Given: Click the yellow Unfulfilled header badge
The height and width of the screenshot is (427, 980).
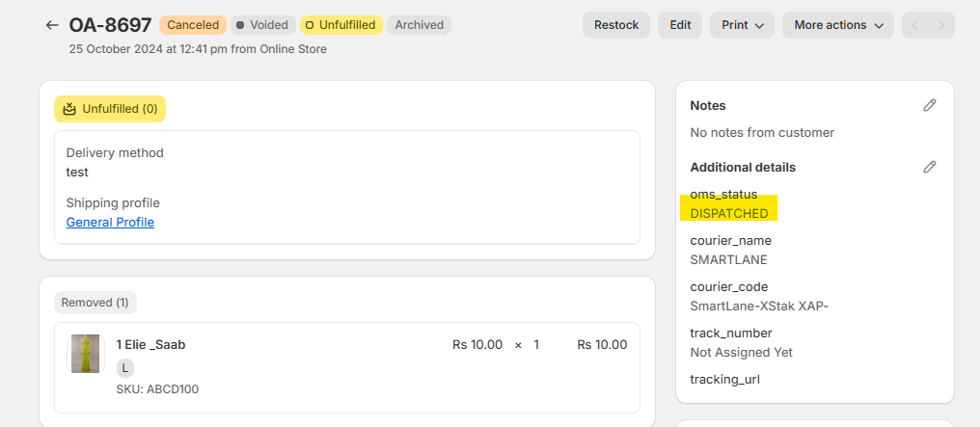Looking at the screenshot, I should coord(340,25).
